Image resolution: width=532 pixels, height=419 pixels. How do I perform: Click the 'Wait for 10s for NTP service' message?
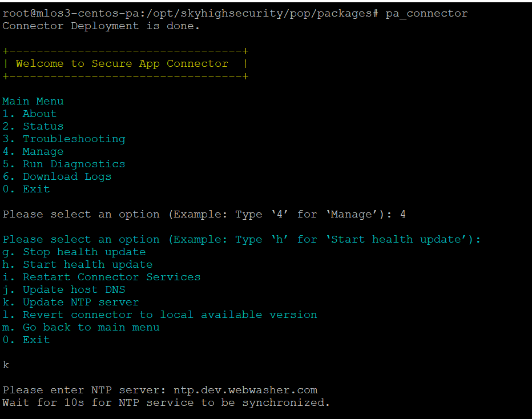(166, 402)
